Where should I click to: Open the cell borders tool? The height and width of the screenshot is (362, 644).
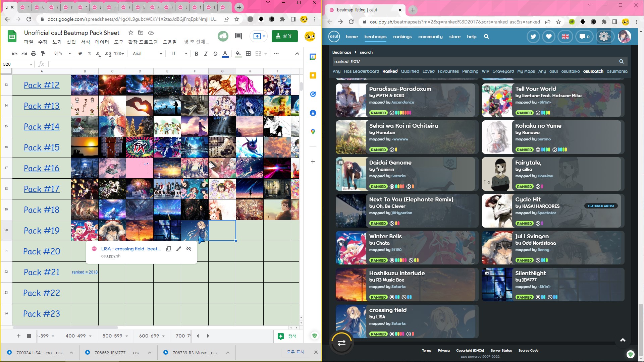[248, 54]
